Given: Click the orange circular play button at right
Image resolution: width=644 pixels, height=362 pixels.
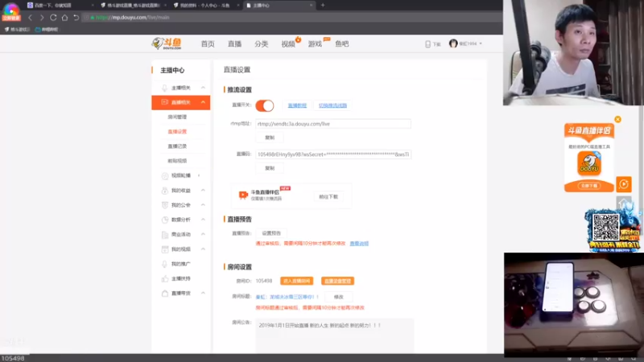Looking at the screenshot, I should (623, 184).
